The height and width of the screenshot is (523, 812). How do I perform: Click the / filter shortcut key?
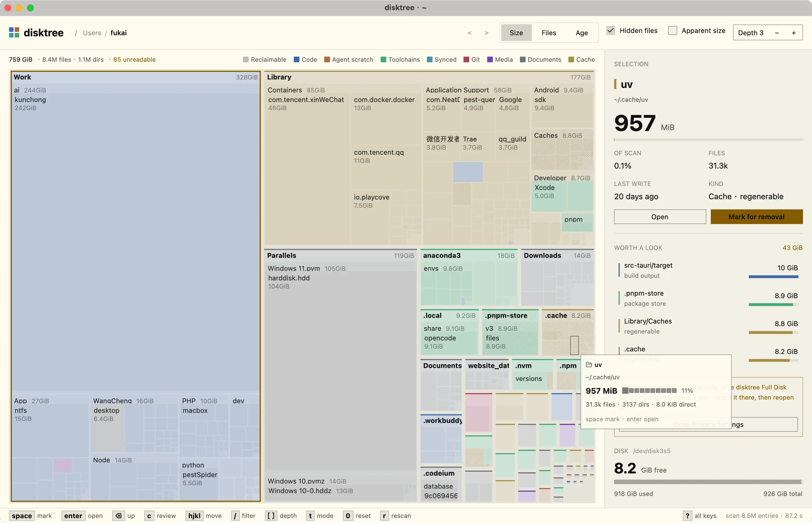235,515
